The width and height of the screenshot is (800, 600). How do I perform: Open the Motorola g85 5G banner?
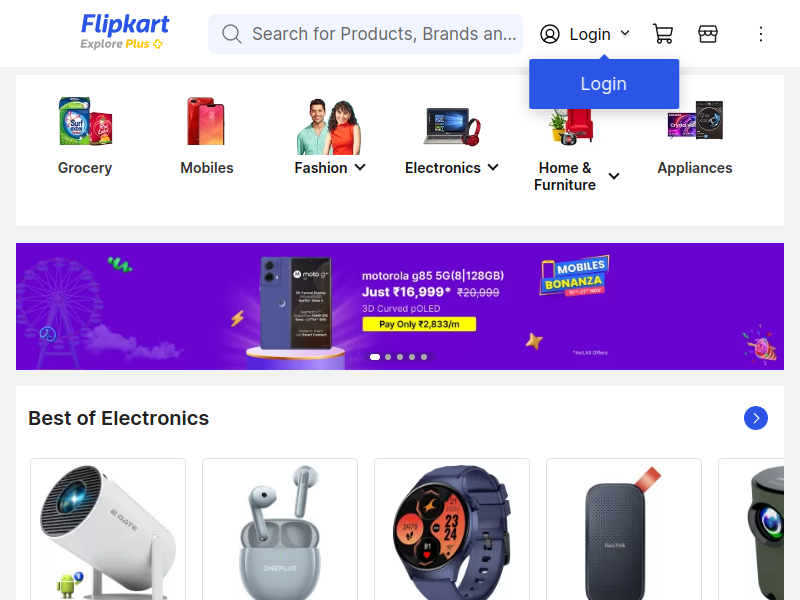click(399, 306)
